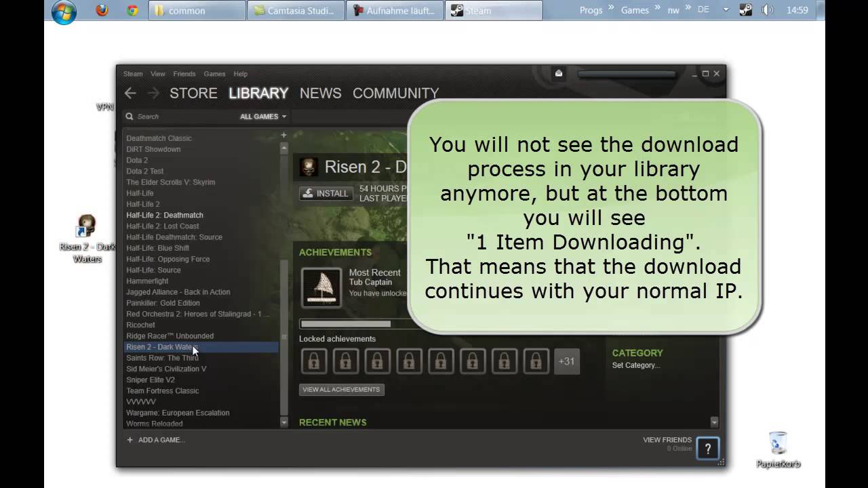The width and height of the screenshot is (868, 488).
Task: Click ADD A GAME at bottom
Action: coord(156,440)
